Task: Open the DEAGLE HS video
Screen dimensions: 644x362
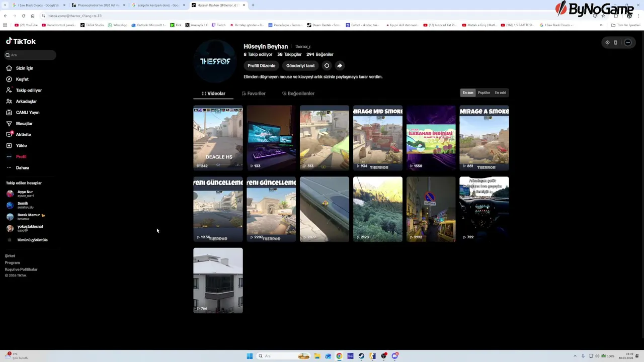Action: coord(218,138)
